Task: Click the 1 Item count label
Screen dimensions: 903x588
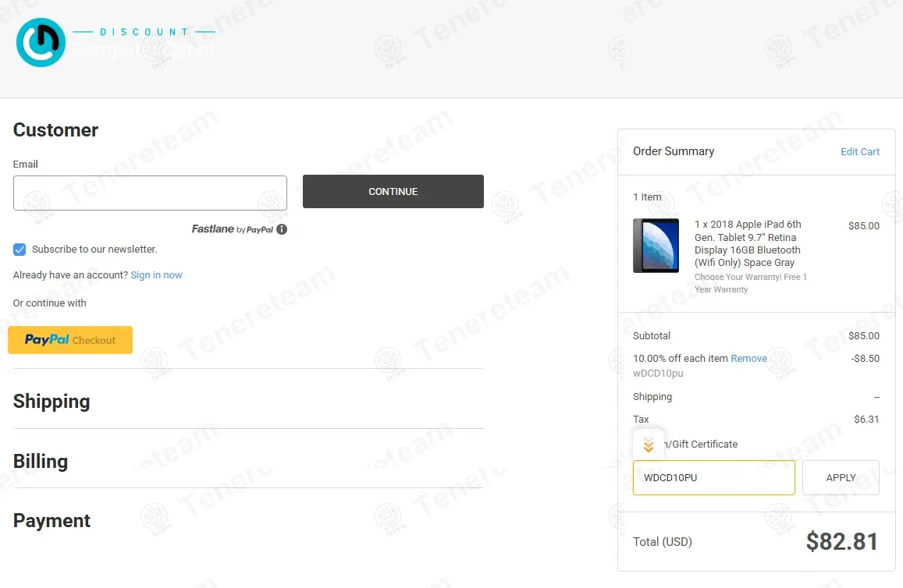Action: [x=647, y=197]
